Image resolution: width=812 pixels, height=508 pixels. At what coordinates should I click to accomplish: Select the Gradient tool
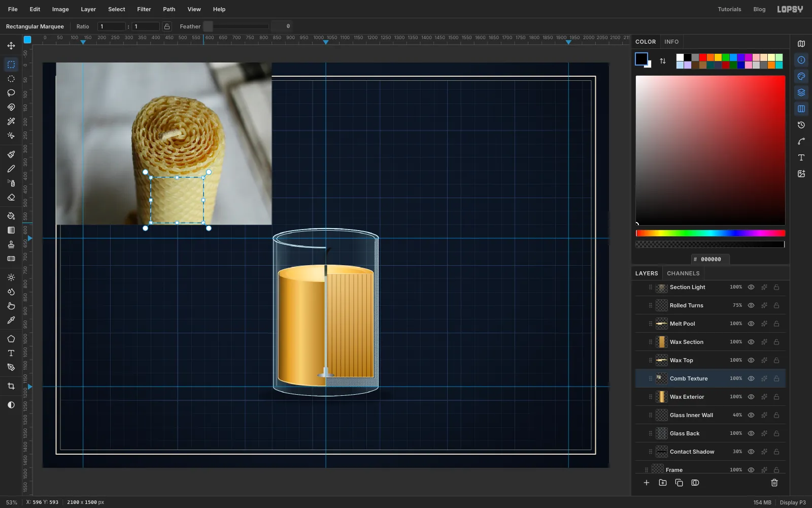[x=11, y=230]
